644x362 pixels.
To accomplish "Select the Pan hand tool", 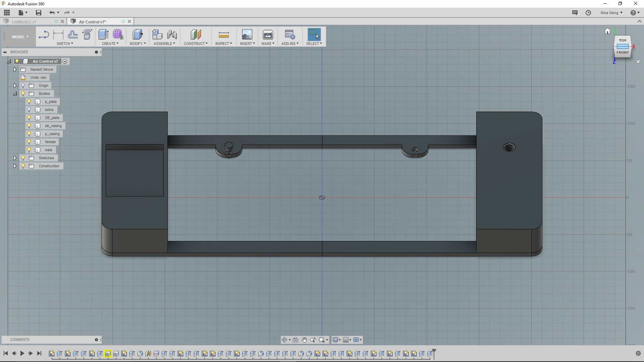I will 304,340.
